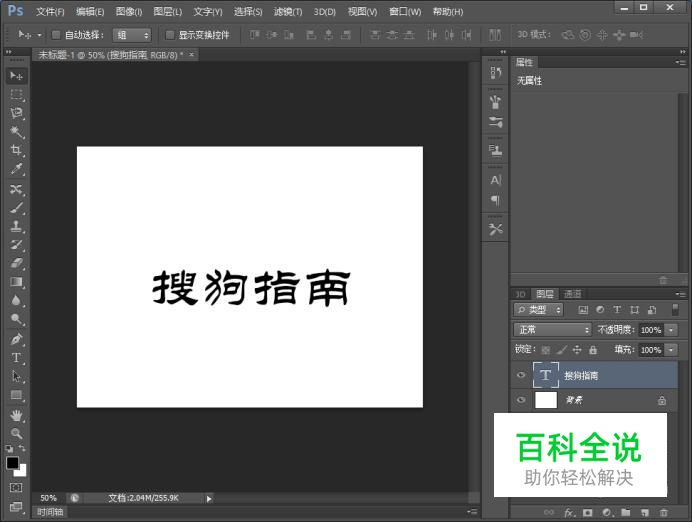This screenshot has height=522, width=692.
Task: Click the 背景 layer thumbnail
Action: click(x=546, y=400)
